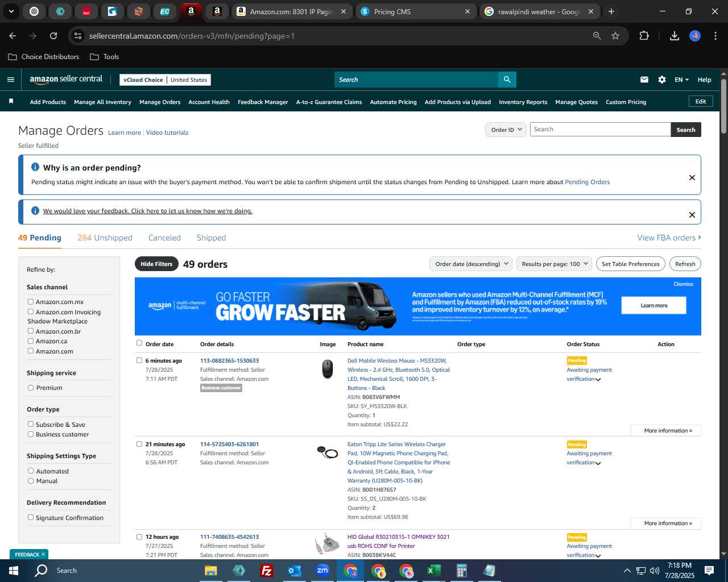The height and width of the screenshot is (582, 728).
Task: Close the 'Why is an order pending?' notice
Action: click(692, 177)
